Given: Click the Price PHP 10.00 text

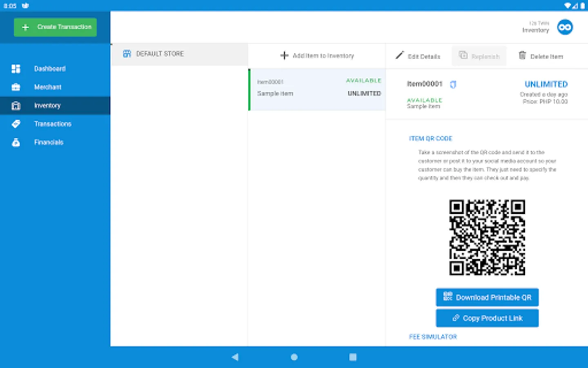Looking at the screenshot, I should coord(545,101).
